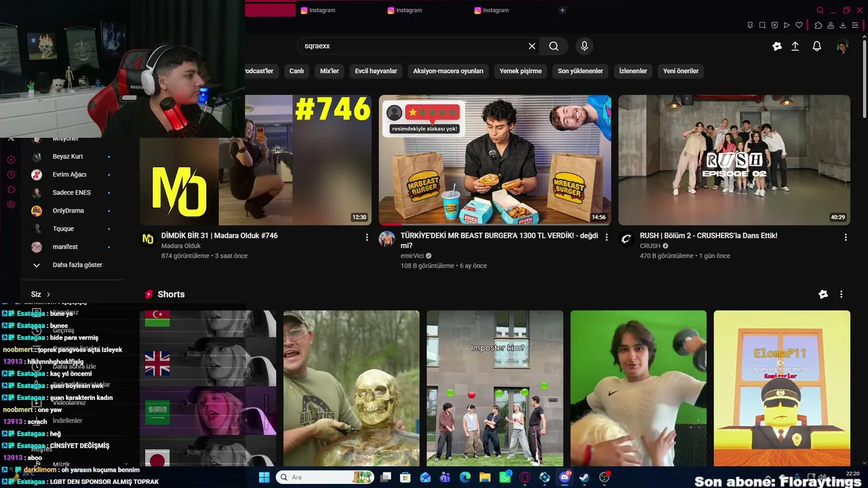The image size is (868, 488).
Task: Select the 'İzlenenler' filter chip
Action: pos(633,70)
